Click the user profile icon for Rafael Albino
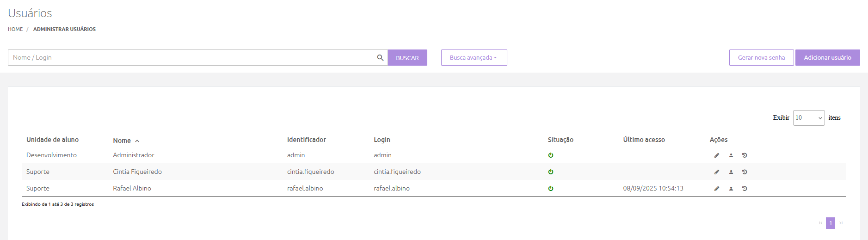This screenshot has height=240, width=868. tap(731, 189)
